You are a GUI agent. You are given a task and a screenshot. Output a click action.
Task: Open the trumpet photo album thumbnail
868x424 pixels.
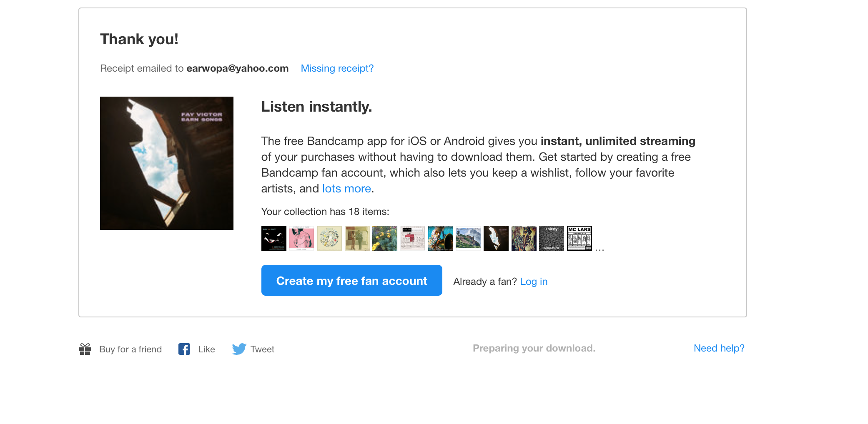click(440, 238)
